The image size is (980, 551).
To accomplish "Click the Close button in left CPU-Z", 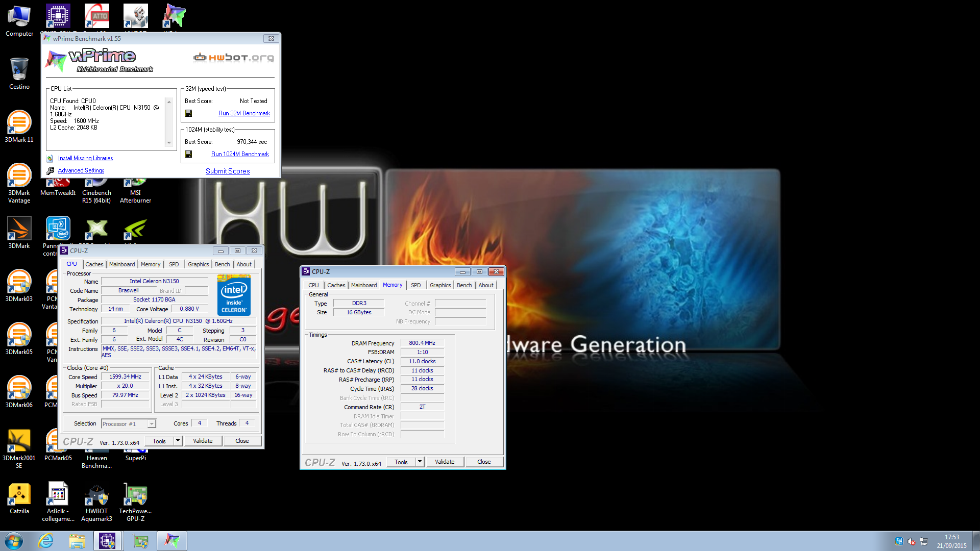I will coord(242,441).
